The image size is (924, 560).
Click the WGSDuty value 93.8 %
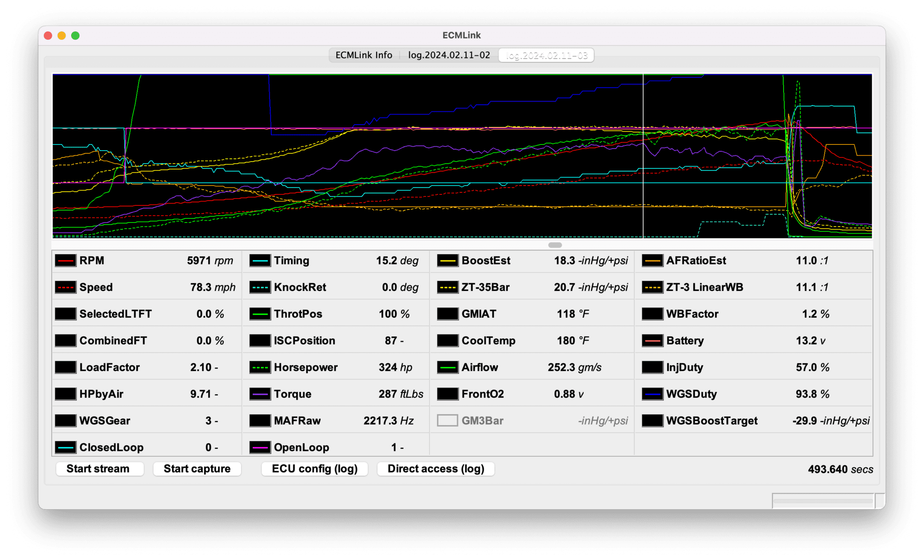pyautogui.click(x=813, y=394)
